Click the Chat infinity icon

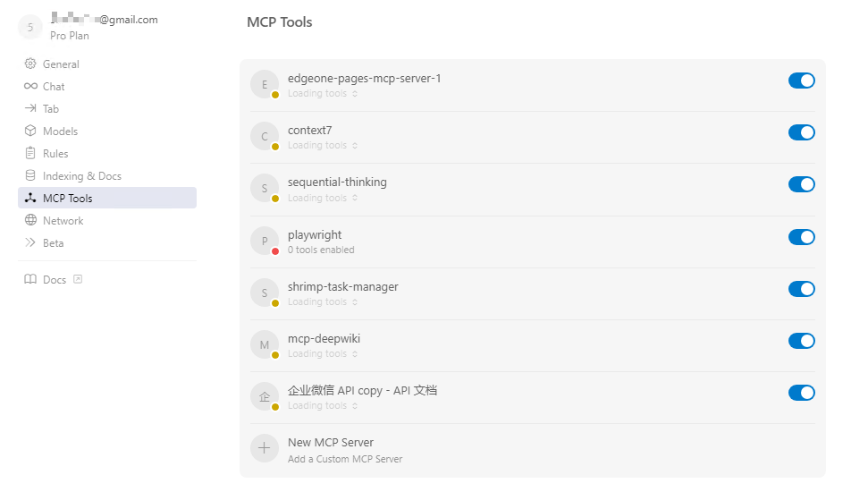pos(30,87)
